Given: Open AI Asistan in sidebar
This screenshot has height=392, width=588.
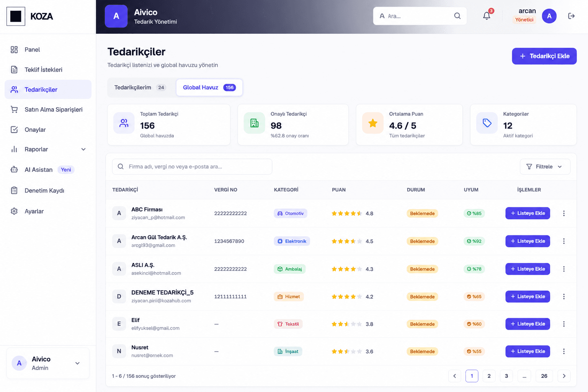Looking at the screenshot, I should point(48,170).
